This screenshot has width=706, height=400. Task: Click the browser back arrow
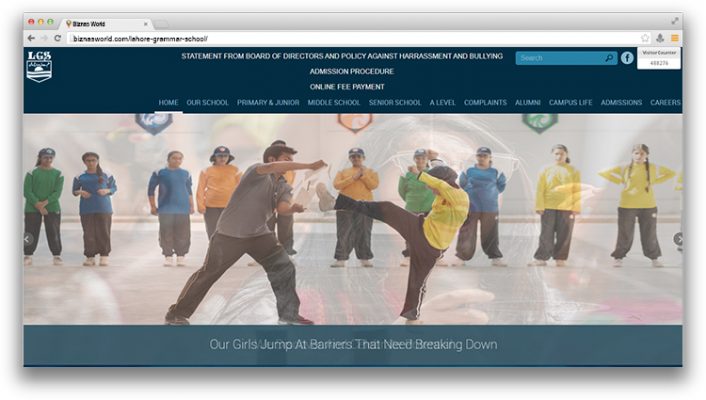(x=31, y=38)
